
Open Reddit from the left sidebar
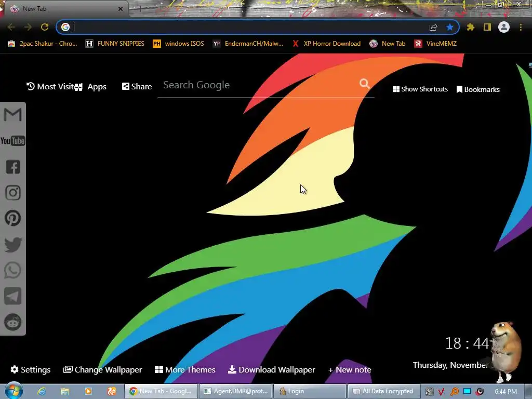pos(13,322)
